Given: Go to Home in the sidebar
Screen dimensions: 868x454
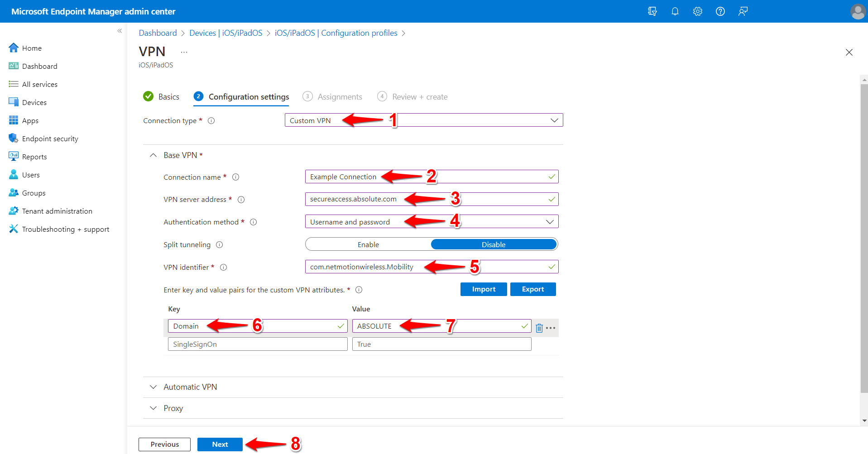Looking at the screenshot, I should (32, 48).
